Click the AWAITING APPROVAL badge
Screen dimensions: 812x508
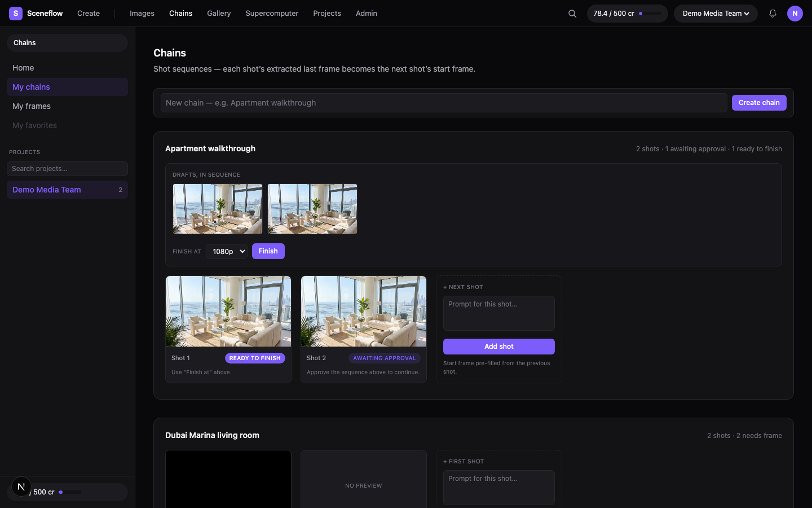coord(385,358)
